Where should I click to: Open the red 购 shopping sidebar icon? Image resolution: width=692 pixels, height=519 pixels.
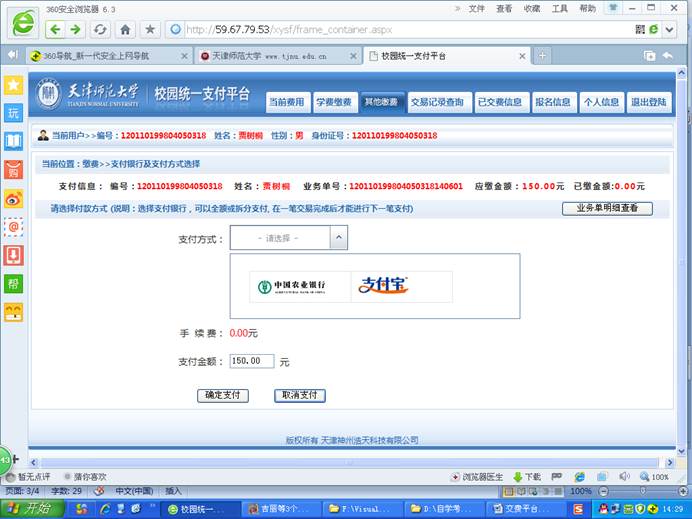click(x=13, y=170)
